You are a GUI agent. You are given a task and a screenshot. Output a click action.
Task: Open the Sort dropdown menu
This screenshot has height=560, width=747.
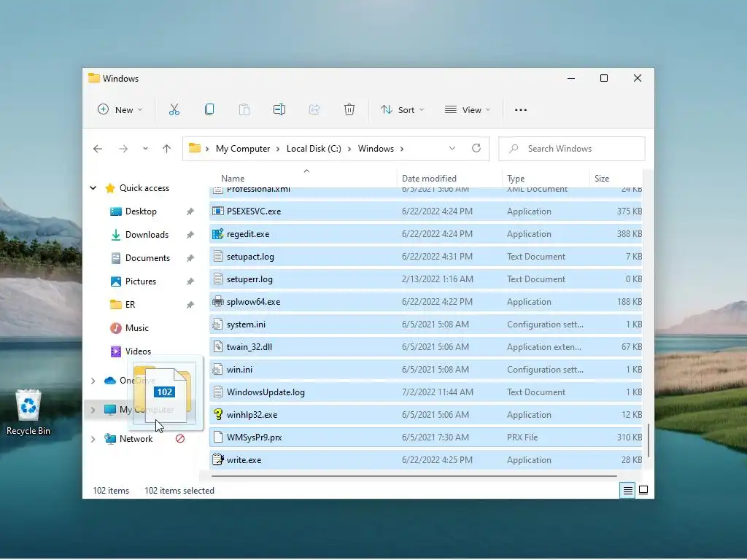pos(402,110)
